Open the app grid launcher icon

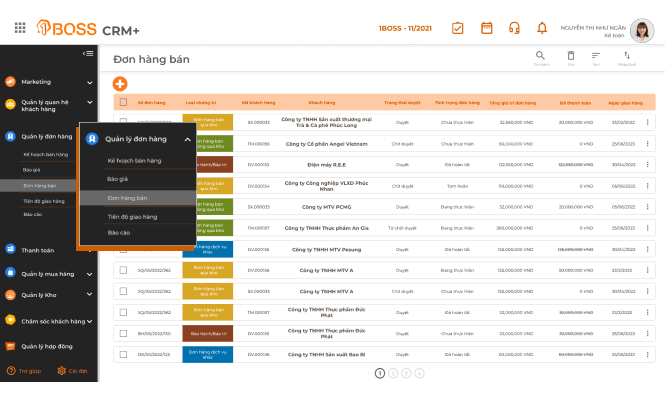click(20, 28)
